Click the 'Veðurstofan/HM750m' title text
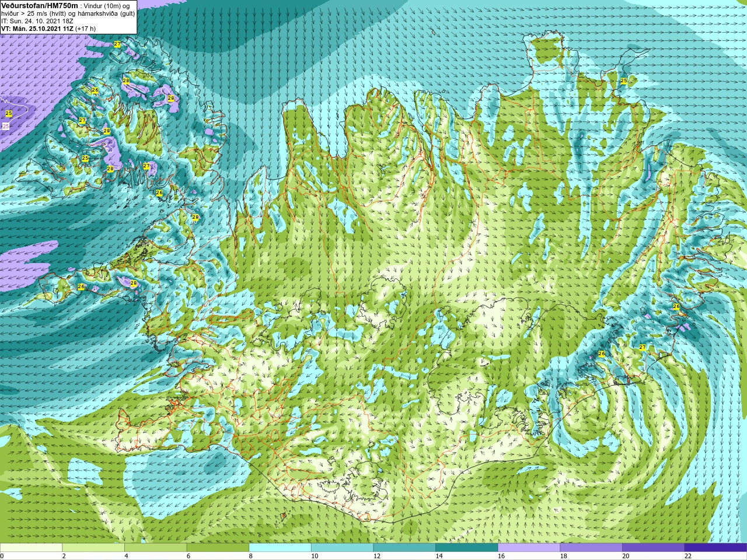Screen dimensions: 747x560 (40, 5)
